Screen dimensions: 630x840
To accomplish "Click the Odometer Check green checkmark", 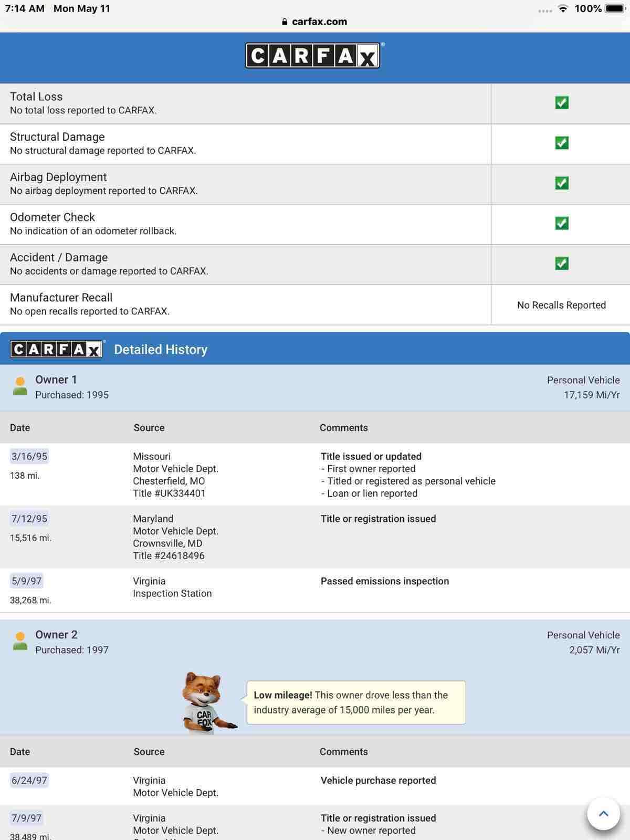I will tap(562, 223).
